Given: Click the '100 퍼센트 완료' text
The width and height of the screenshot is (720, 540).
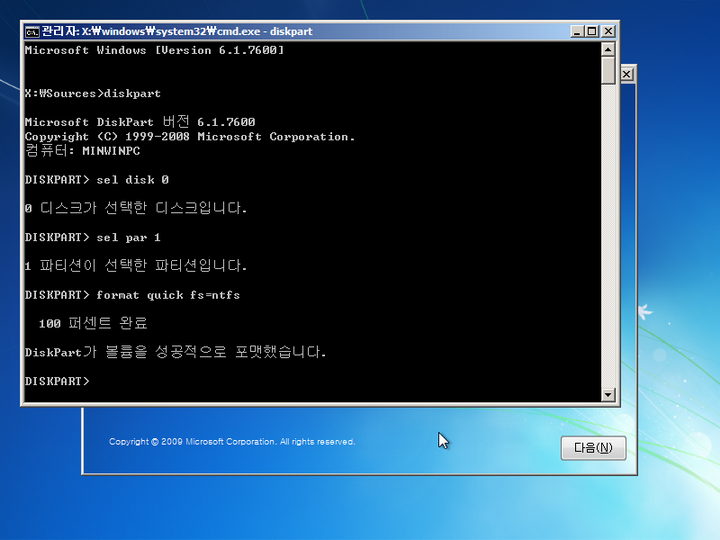Looking at the screenshot, I should point(93,323).
